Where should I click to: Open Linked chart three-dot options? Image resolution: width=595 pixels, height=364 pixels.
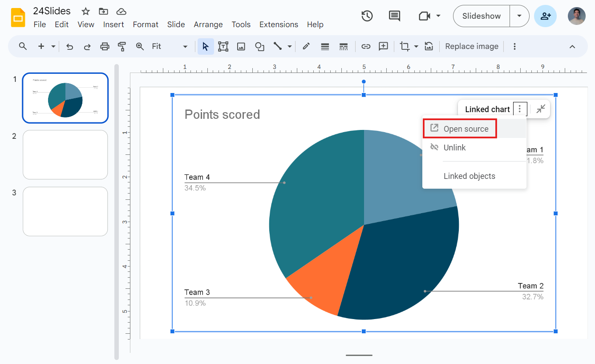pyautogui.click(x=520, y=109)
